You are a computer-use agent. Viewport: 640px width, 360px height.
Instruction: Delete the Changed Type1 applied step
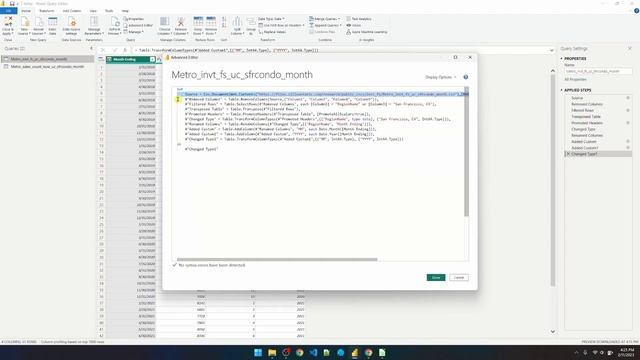point(568,154)
